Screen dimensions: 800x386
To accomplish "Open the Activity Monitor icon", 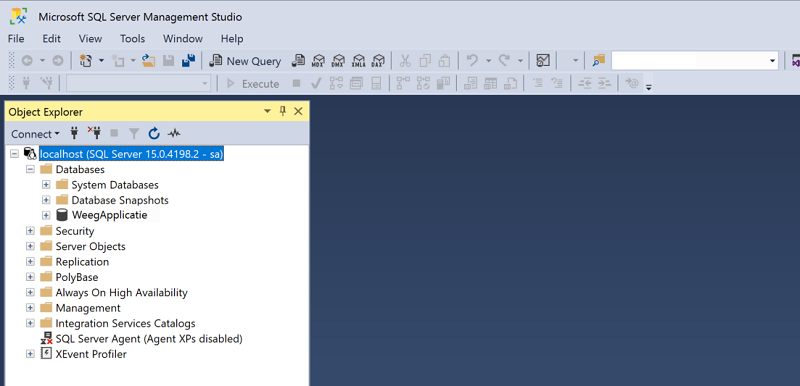I will coord(543,61).
